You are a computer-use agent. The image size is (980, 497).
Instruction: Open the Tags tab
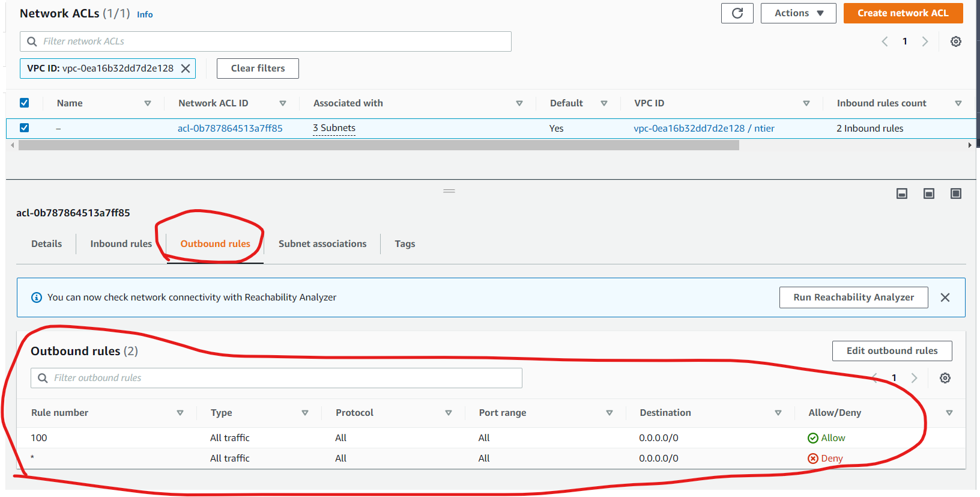[x=405, y=244]
